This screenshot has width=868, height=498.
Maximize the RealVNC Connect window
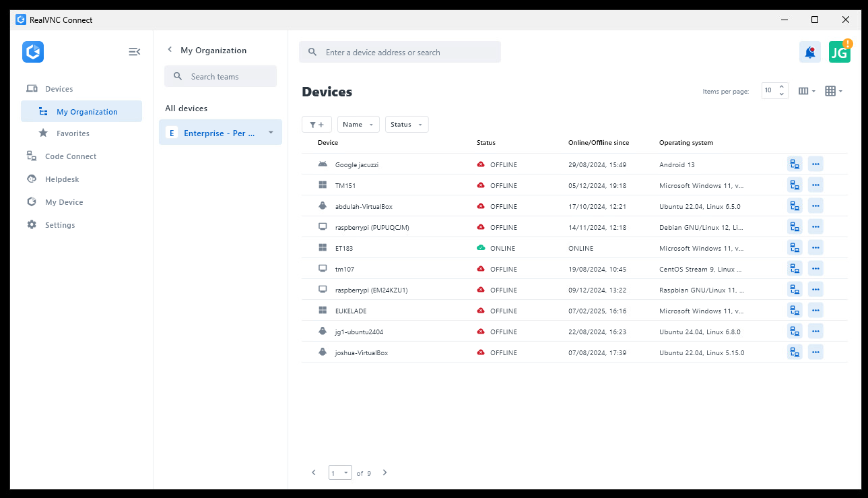[x=815, y=20]
